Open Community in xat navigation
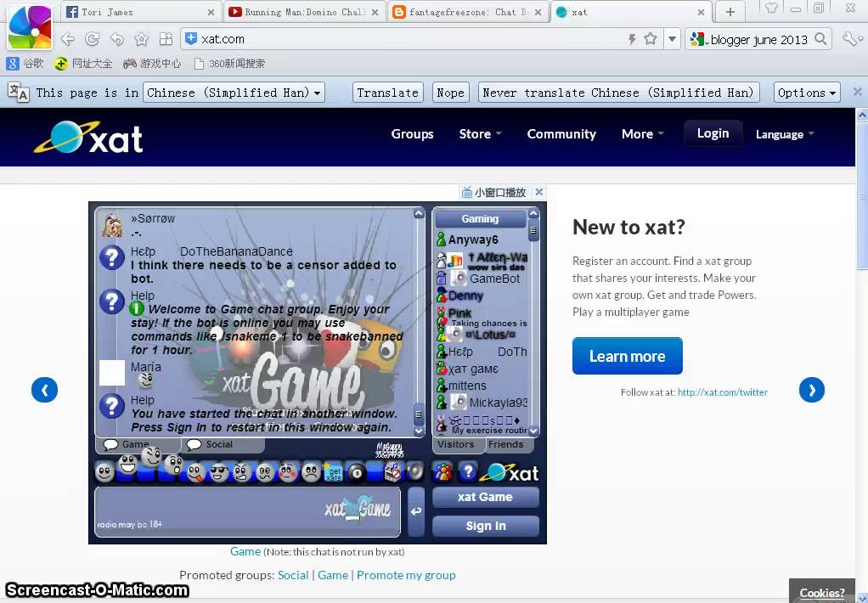The width and height of the screenshot is (868, 603). 561,134
